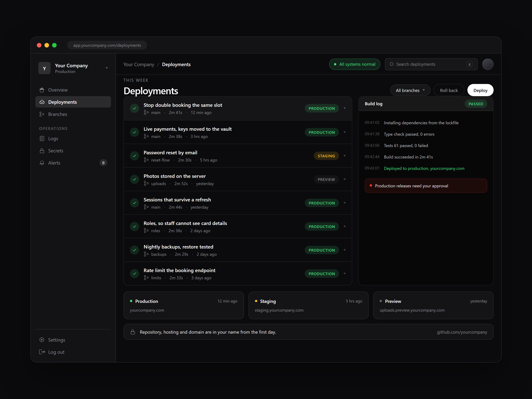This screenshot has width=532, height=399.
Task: Click success checkmark for Rate limit deployment
Action: click(x=135, y=274)
